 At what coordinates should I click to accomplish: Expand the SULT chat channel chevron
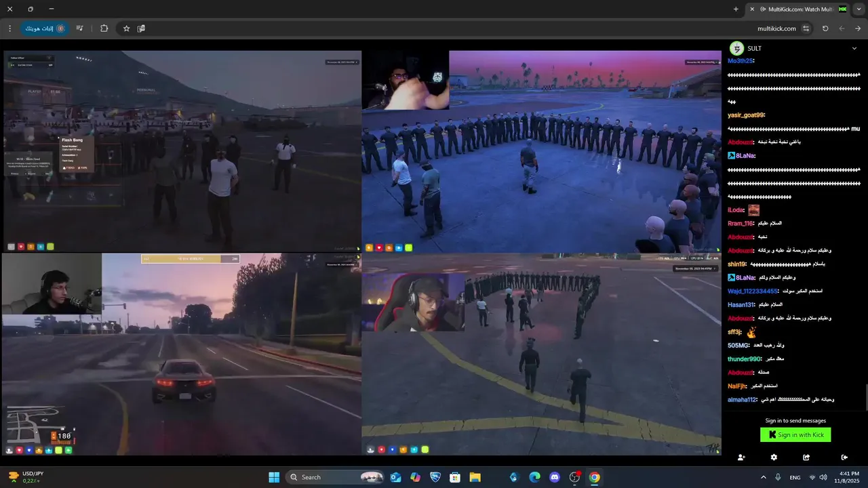click(x=854, y=48)
